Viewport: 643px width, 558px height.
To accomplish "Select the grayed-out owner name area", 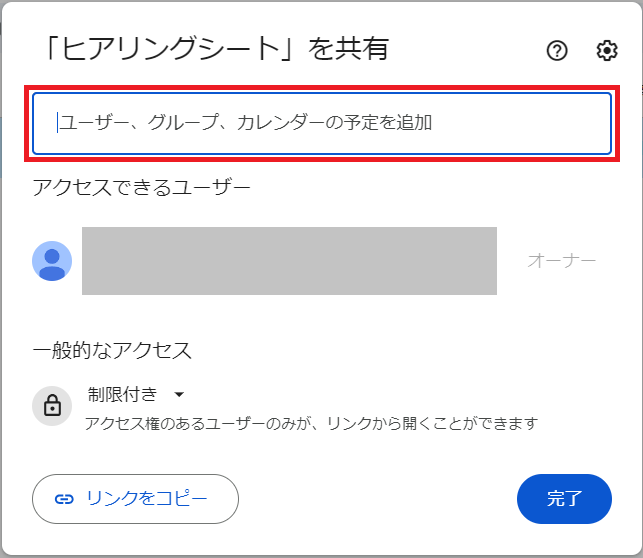I will 289,261.
